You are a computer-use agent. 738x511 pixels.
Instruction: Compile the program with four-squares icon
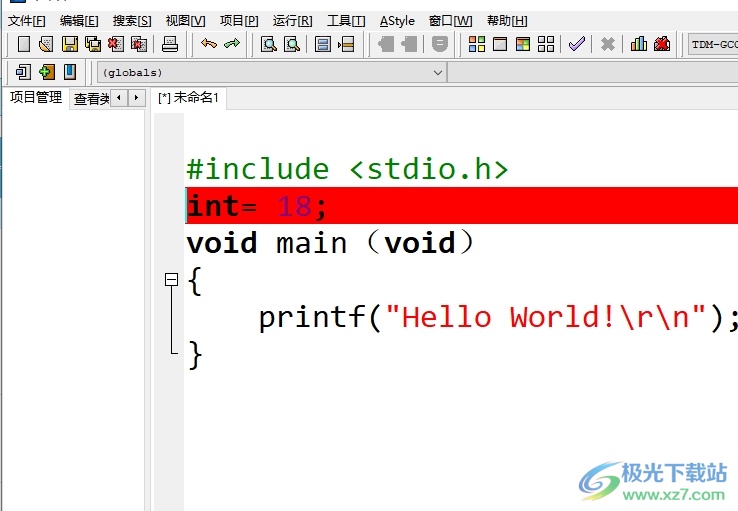coord(477,44)
